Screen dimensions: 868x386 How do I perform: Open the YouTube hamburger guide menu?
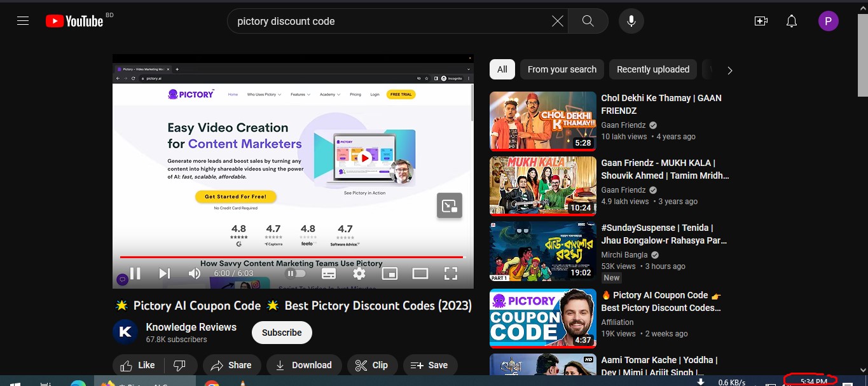click(23, 21)
